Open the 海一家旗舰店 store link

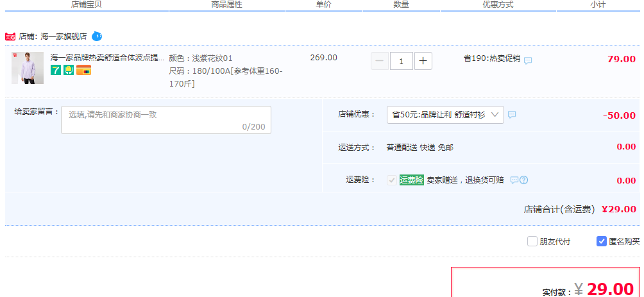pyautogui.click(x=64, y=36)
